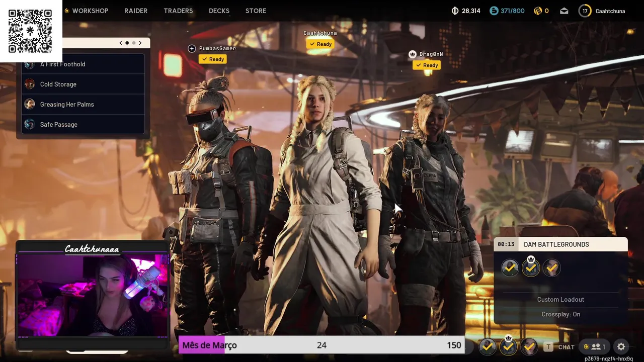Image resolution: width=644 pixels, height=362 pixels.
Task: Click first squad avatar in the bottom bar
Action: coord(487,346)
